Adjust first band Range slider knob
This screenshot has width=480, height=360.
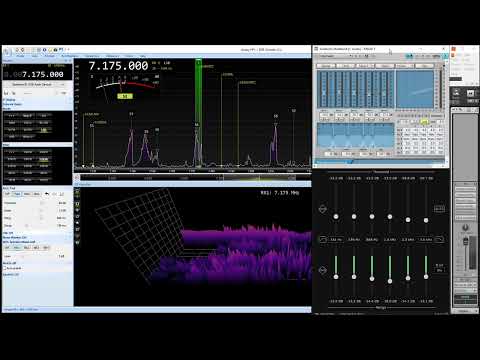[x=336, y=277]
